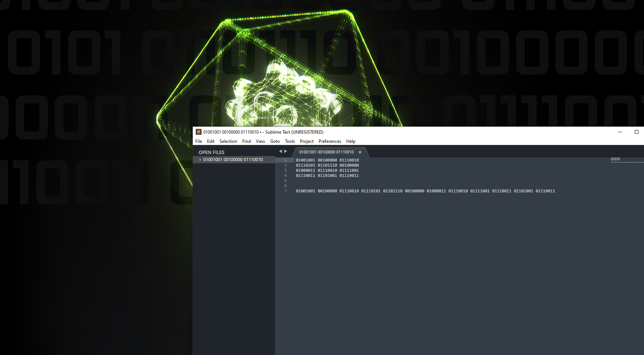This screenshot has height=355, width=644.
Task: Open the Find menu
Action: [246, 141]
